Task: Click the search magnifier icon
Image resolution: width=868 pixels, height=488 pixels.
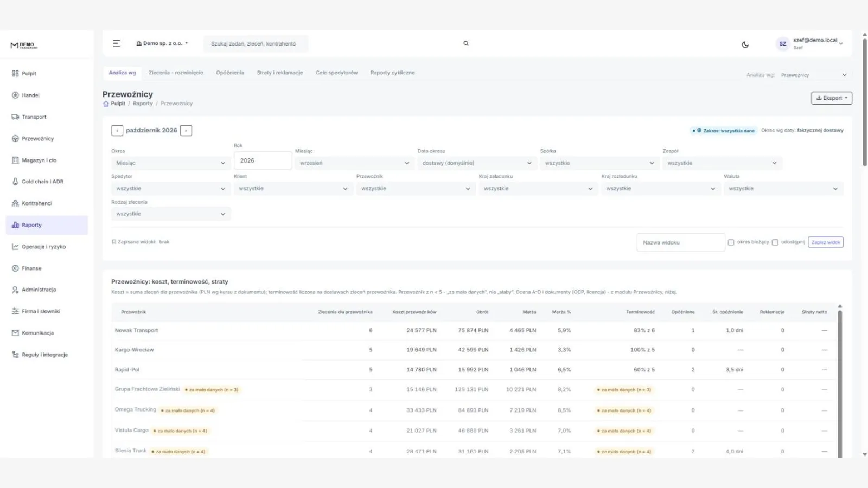Action: coord(465,43)
